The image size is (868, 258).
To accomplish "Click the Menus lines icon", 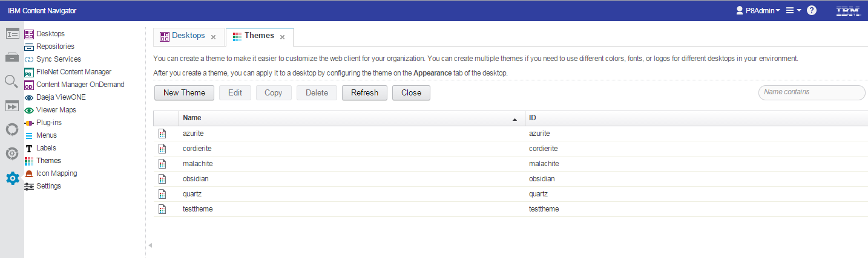I will tap(29, 135).
